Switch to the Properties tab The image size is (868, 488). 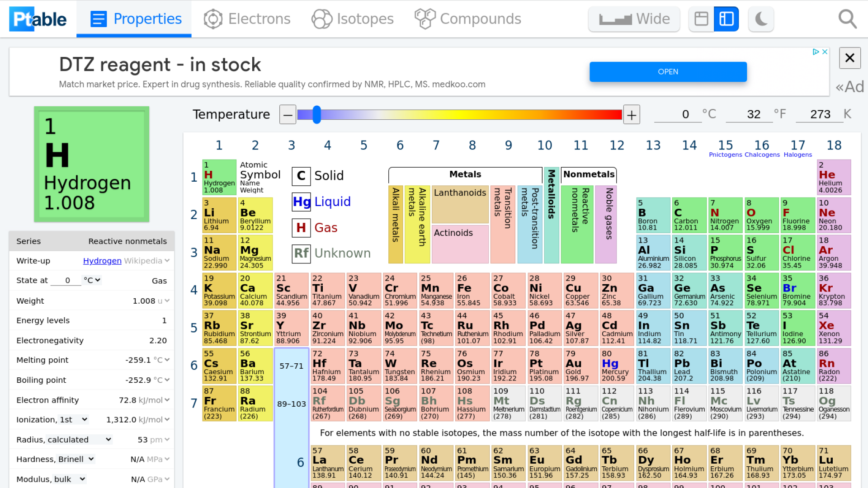[x=134, y=19]
